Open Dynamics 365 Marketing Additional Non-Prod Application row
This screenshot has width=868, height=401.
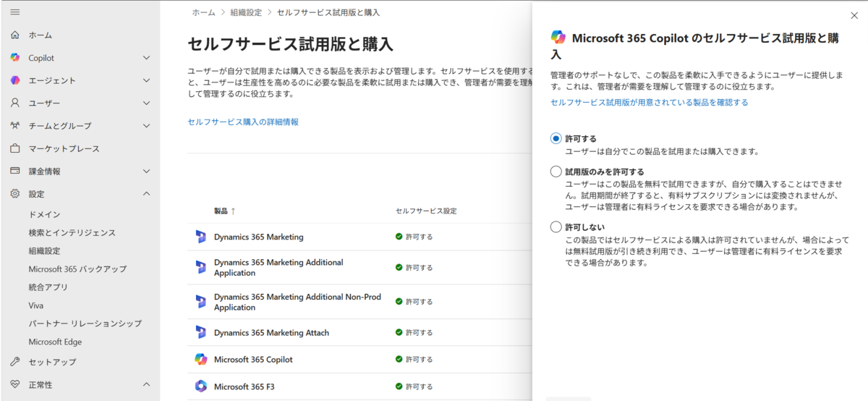click(x=359, y=302)
